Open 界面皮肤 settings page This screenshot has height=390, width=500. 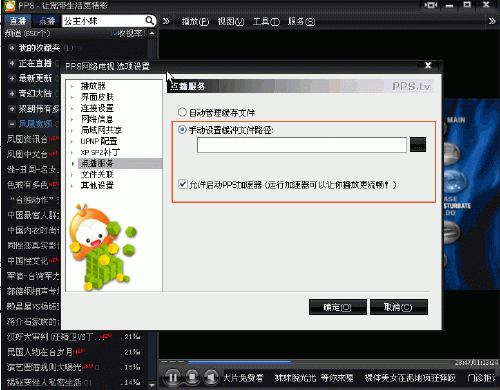tap(97, 97)
